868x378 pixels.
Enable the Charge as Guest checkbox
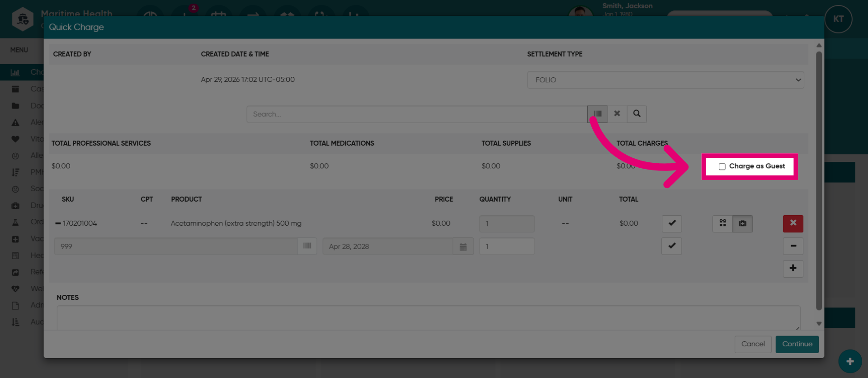pyautogui.click(x=722, y=166)
